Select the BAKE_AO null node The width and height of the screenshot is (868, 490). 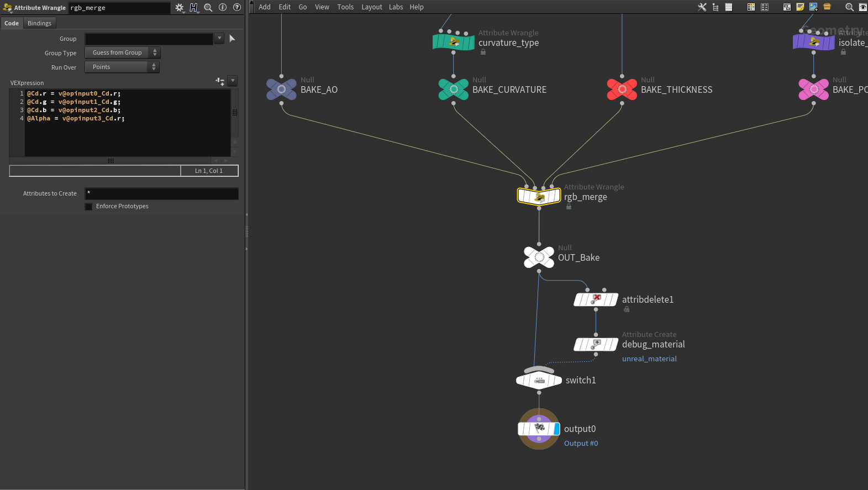click(x=281, y=89)
